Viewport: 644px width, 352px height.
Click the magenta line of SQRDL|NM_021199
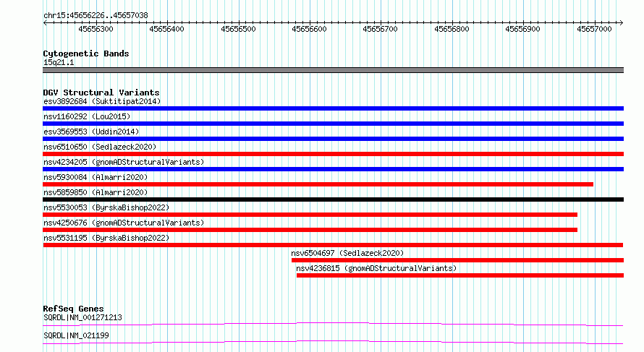pyautogui.click(x=333, y=343)
